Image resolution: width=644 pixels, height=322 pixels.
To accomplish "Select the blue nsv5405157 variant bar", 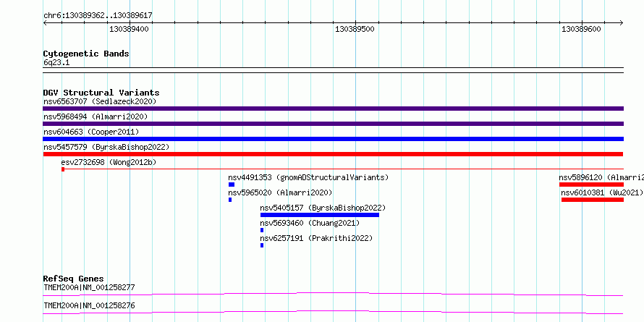I will [x=320, y=215].
